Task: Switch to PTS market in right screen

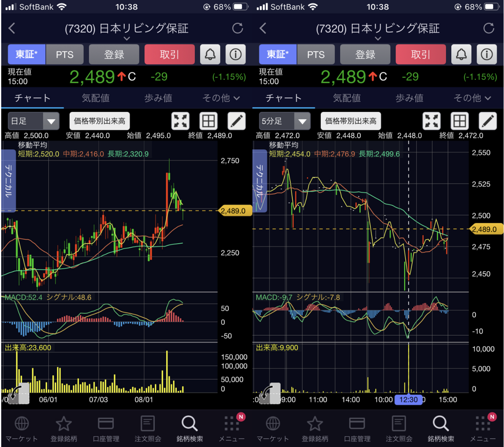Action: point(315,54)
